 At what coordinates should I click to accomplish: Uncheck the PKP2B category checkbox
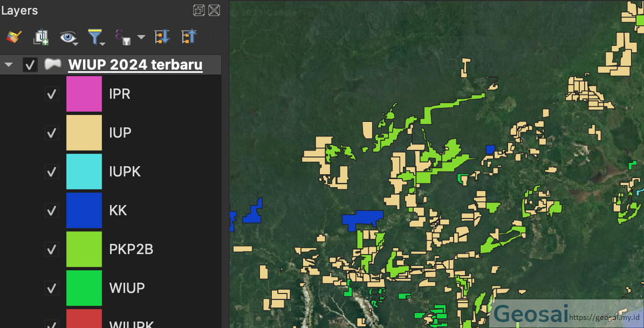point(52,249)
